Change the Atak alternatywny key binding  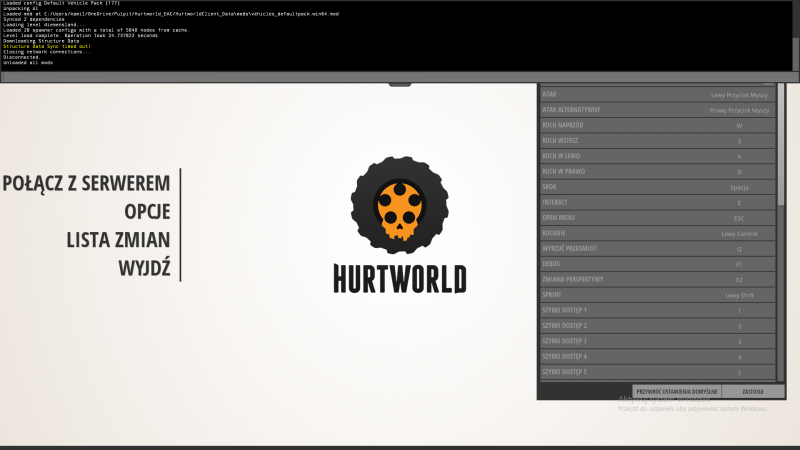[658, 110]
